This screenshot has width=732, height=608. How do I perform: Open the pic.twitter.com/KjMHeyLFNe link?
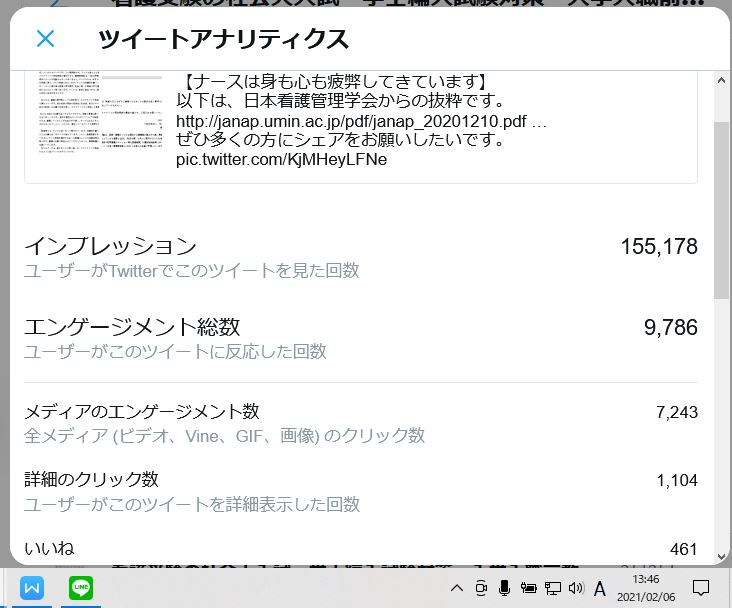281,159
